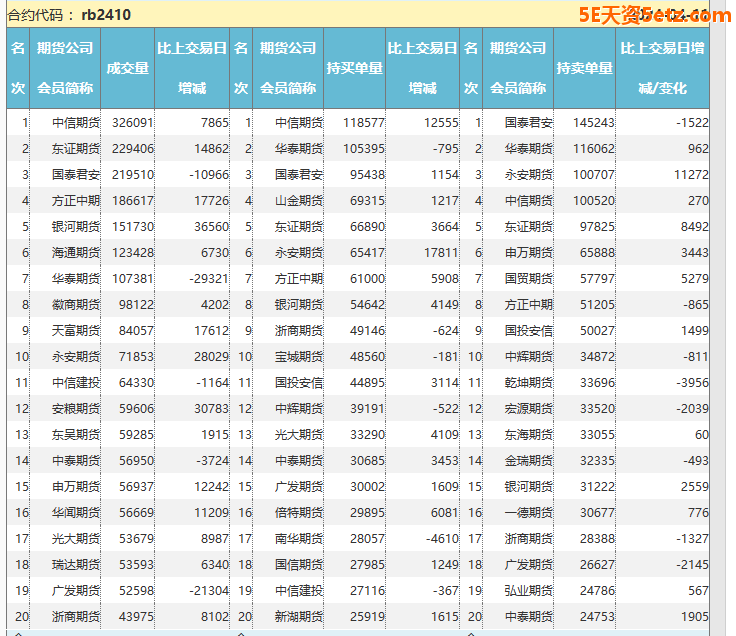Image resolution: width=736 pixels, height=636 pixels.
Task: Click the 持卖单量 column header
Action: (x=584, y=68)
